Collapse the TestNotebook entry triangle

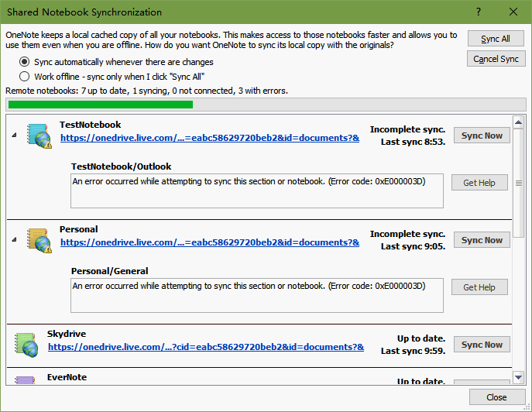14,135
